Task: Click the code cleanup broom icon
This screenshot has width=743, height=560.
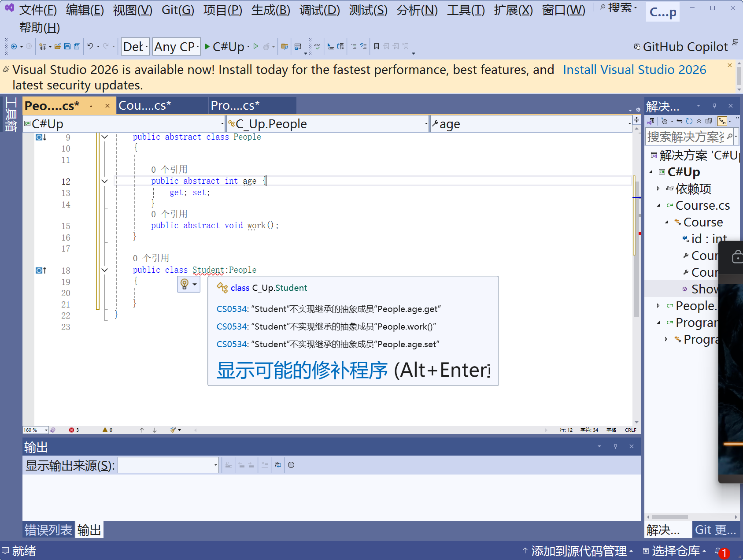Action: coord(174,430)
